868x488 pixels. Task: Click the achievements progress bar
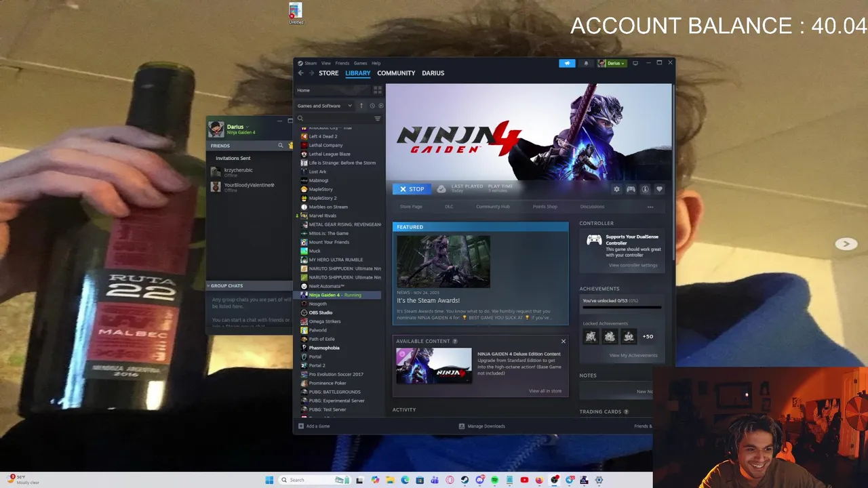tap(621, 308)
